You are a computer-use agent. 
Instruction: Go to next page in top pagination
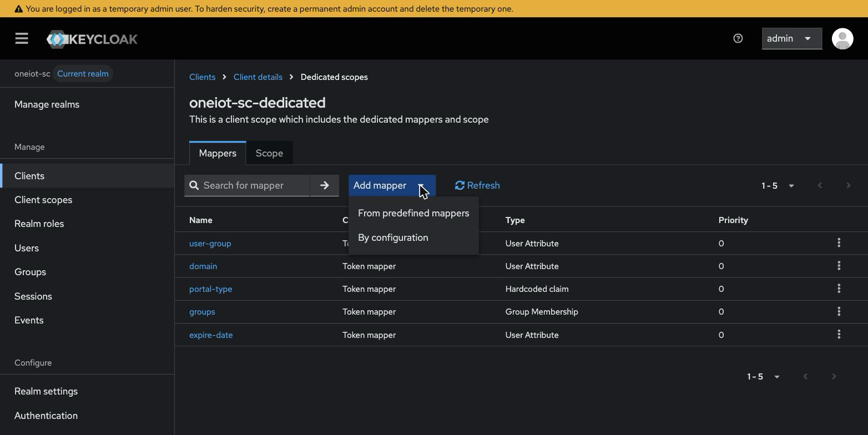pos(848,185)
